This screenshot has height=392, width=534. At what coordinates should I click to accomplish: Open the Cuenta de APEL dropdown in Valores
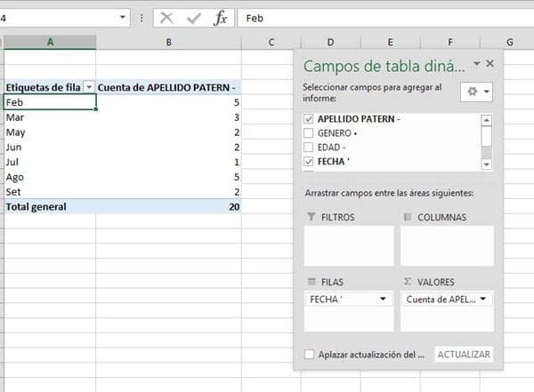coord(483,300)
